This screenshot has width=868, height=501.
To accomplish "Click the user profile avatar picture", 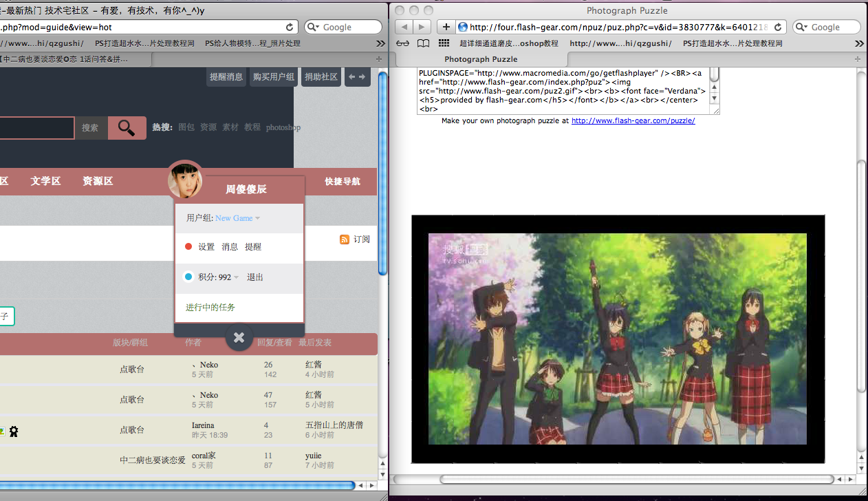I will 185,180.
